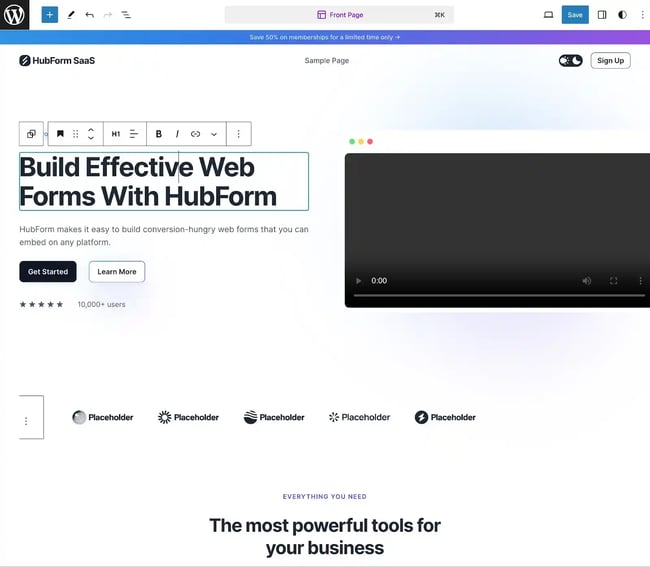Insert a link on the heading
The width and height of the screenshot is (650, 567).
(195, 134)
